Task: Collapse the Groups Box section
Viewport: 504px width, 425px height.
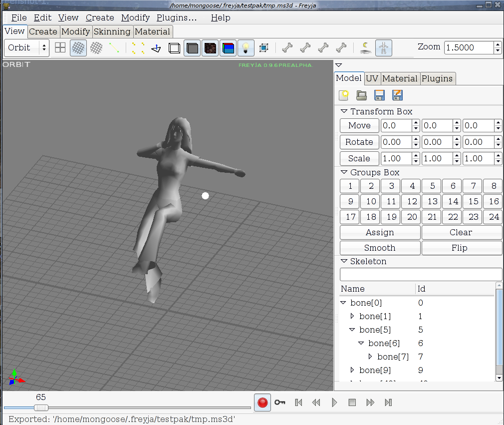Action: [344, 172]
